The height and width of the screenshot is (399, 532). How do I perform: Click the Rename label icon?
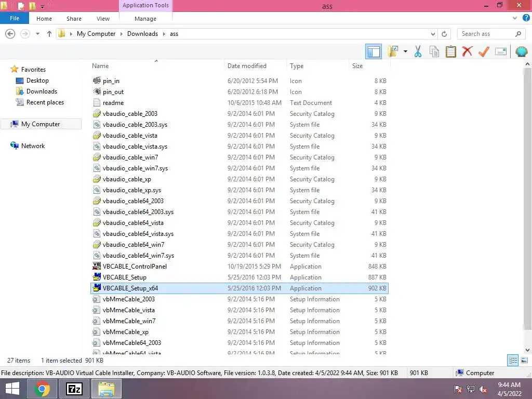coord(501,51)
